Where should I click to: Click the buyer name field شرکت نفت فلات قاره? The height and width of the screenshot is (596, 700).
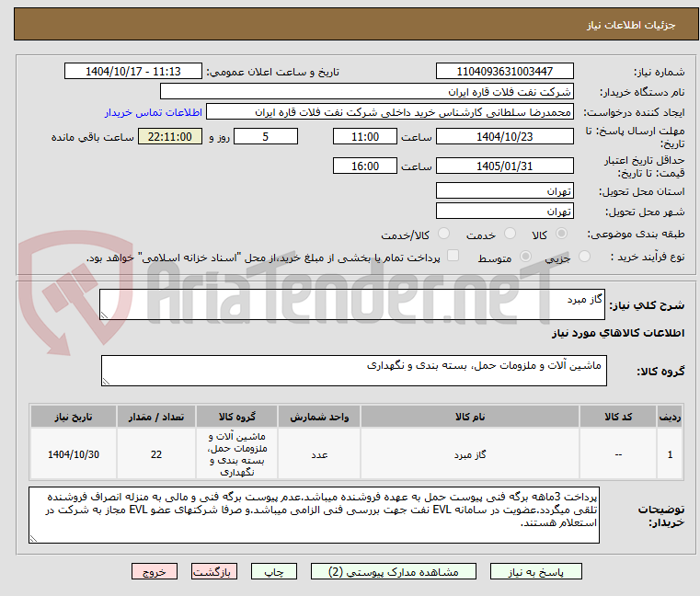(x=366, y=92)
